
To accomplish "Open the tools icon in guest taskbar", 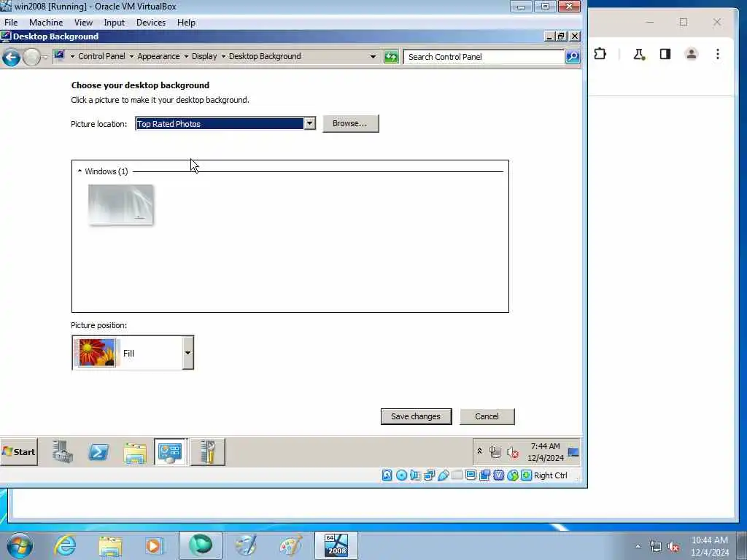I will click(208, 452).
